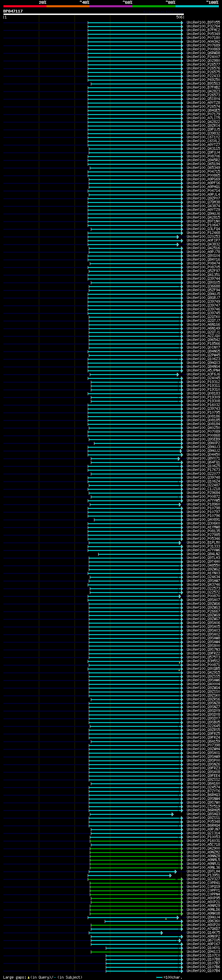222x980 pixels.
Task: Select hit label UniRef100_P19309
Action: click(203, 397)
